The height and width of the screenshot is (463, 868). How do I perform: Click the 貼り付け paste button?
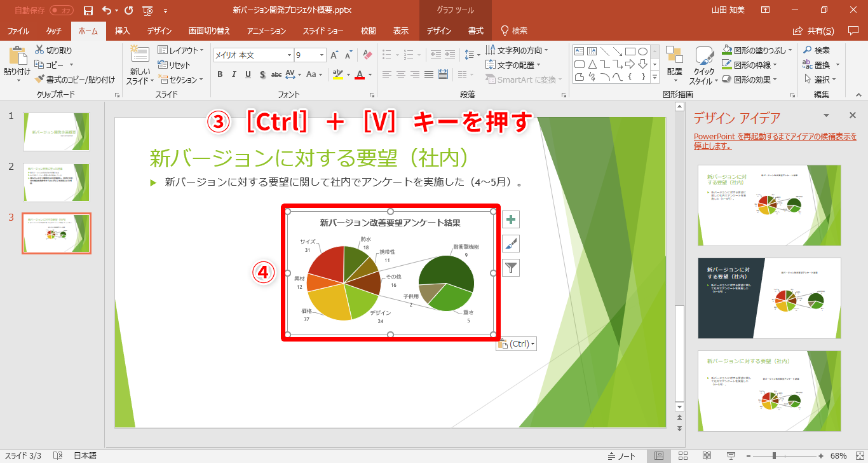(17, 65)
